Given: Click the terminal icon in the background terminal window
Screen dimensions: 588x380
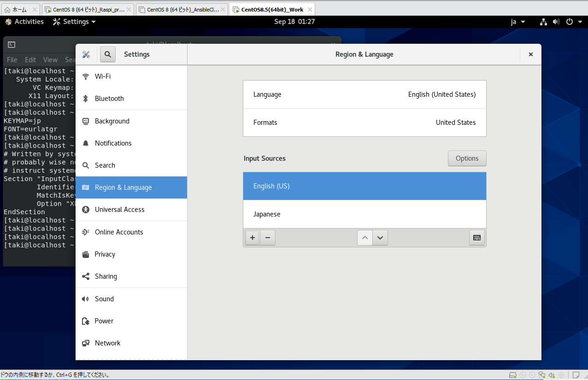Looking at the screenshot, I should (x=12, y=45).
